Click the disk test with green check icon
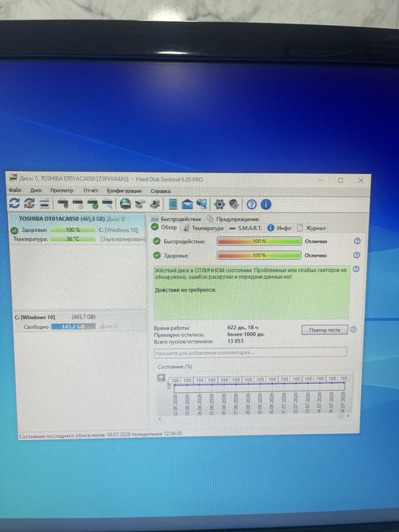 coord(93,204)
